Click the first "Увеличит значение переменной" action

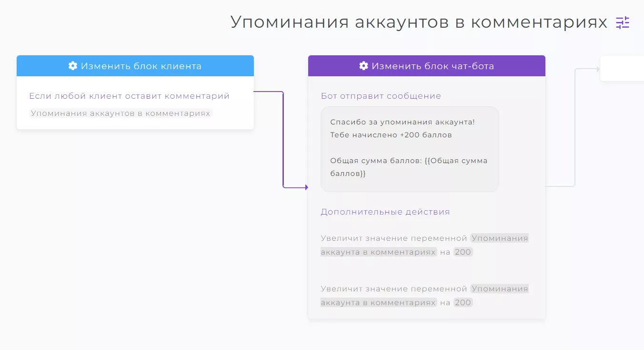pos(424,245)
